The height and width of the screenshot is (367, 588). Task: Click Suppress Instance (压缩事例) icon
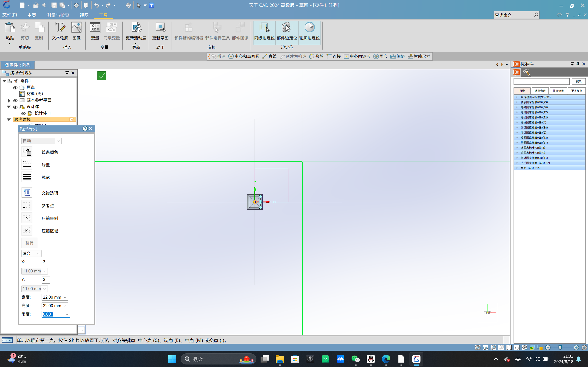[27, 218]
